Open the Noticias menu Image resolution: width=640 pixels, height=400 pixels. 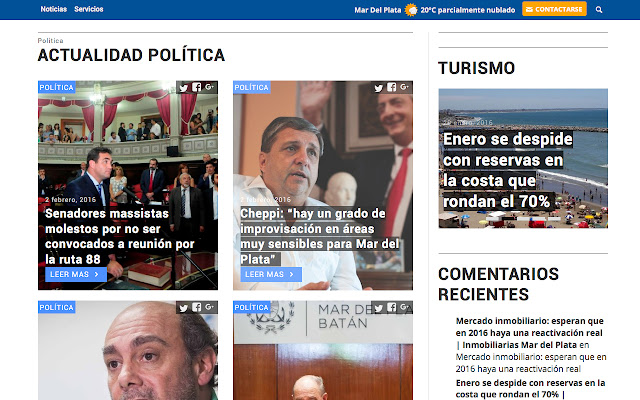(x=53, y=9)
